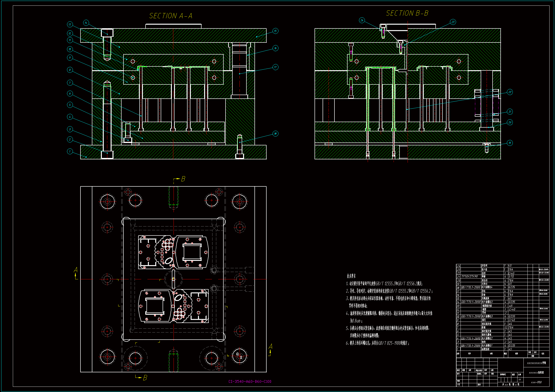Select part balloon number 19
Screen dimensions: 555x392
(510, 143)
